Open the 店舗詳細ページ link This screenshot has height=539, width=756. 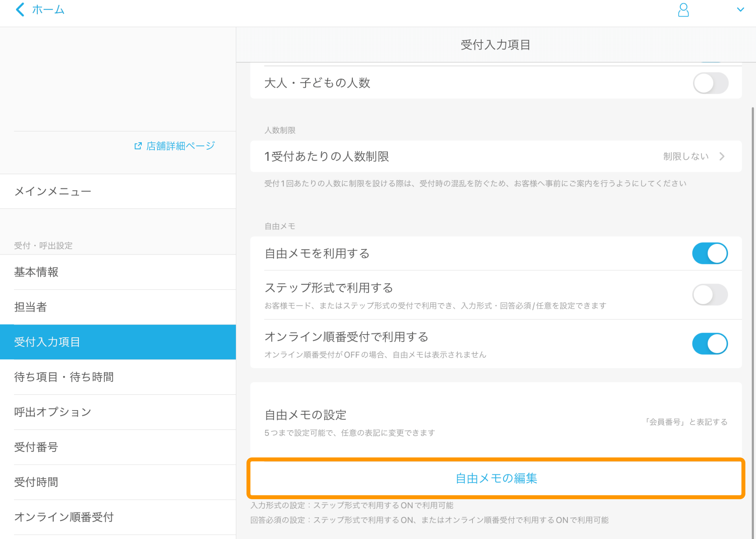tap(180, 146)
